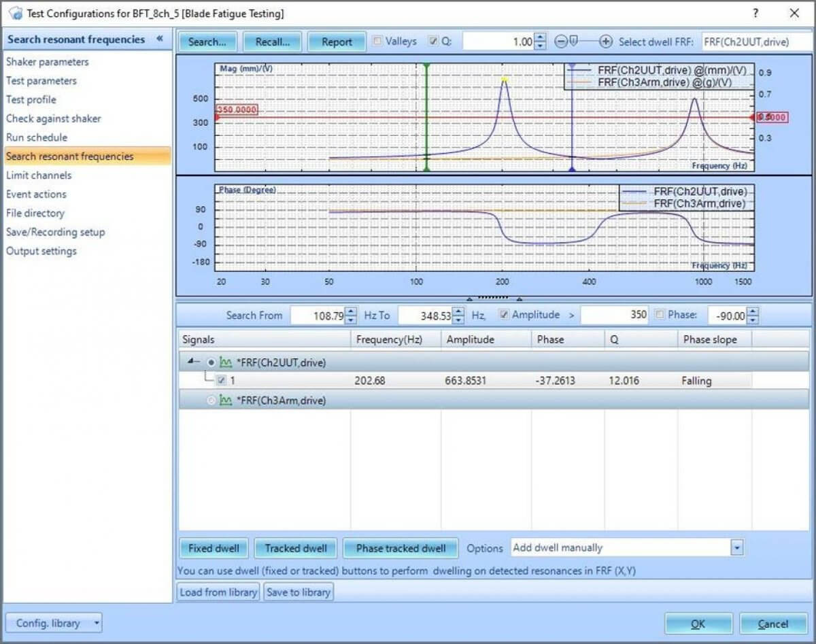Enable the Valleys checkbox
This screenshot has height=644, width=816.
pyautogui.click(x=378, y=41)
